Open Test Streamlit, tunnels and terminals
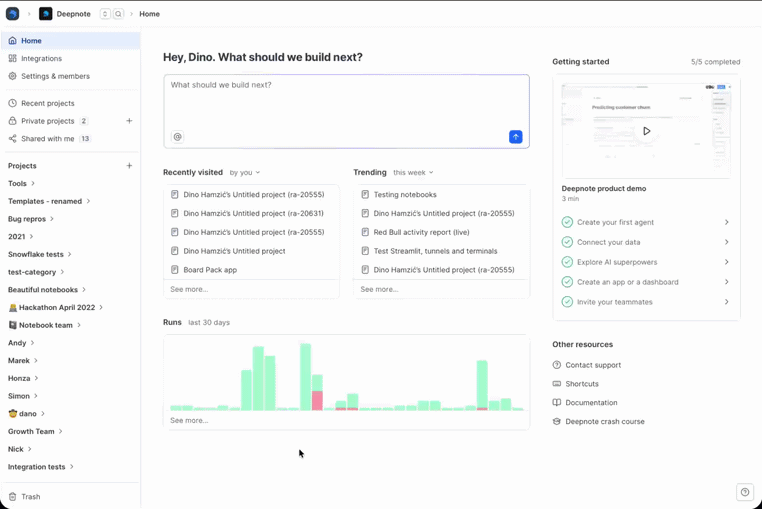762x509 pixels. click(441, 251)
